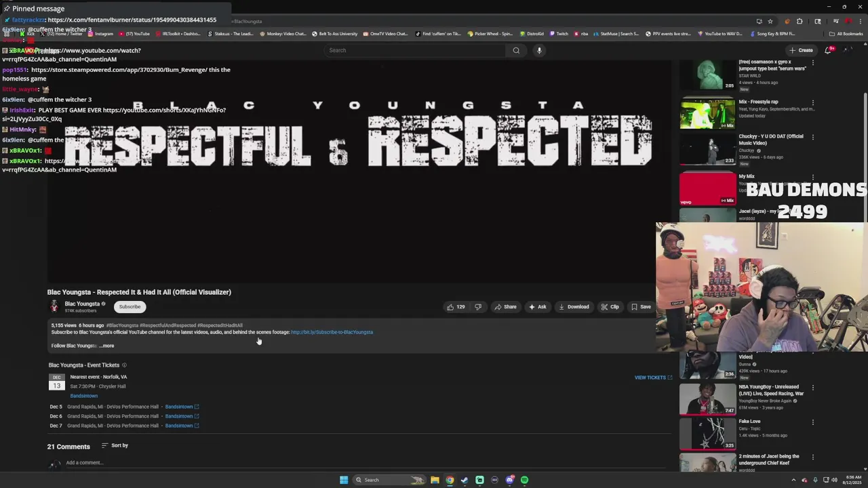Image resolution: width=868 pixels, height=488 pixels.
Task: Dislike the video with thumbs-down icon
Action: tap(478, 307)
